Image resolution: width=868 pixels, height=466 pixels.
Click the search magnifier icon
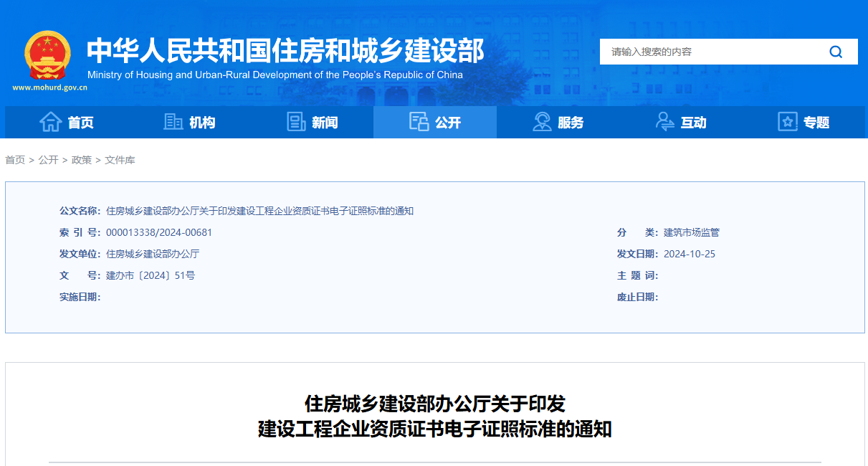pos(836,52)
